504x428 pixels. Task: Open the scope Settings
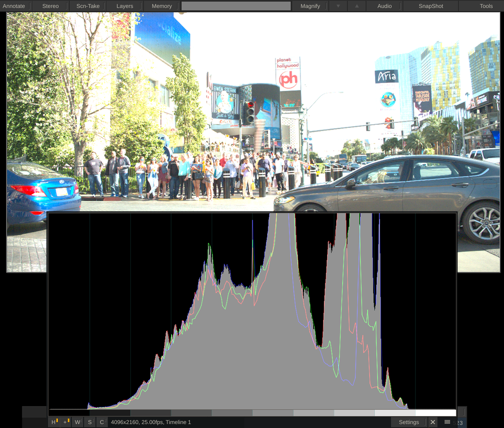click(409, 422)
